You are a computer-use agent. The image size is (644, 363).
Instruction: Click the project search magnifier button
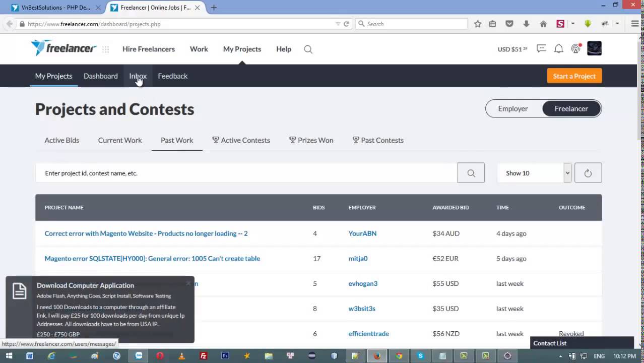471,173
